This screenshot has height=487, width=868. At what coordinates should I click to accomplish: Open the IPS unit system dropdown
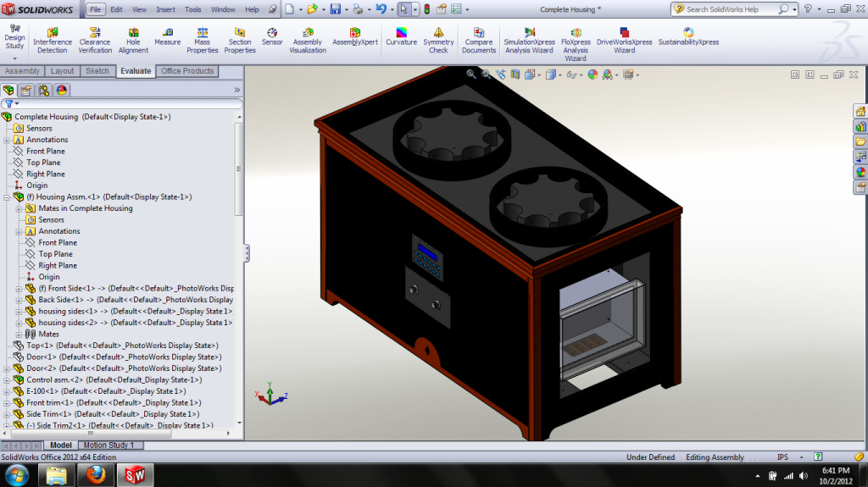[801, 457]
